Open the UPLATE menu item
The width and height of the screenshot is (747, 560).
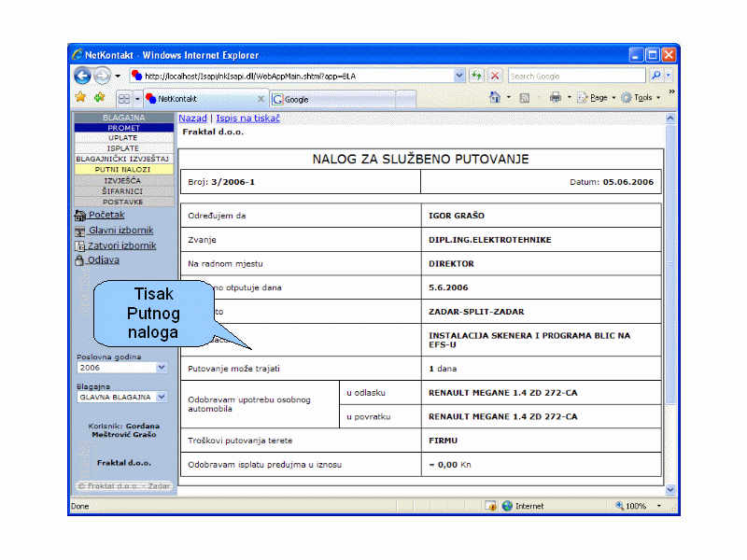pyautogui.click(x=124, y=137)
